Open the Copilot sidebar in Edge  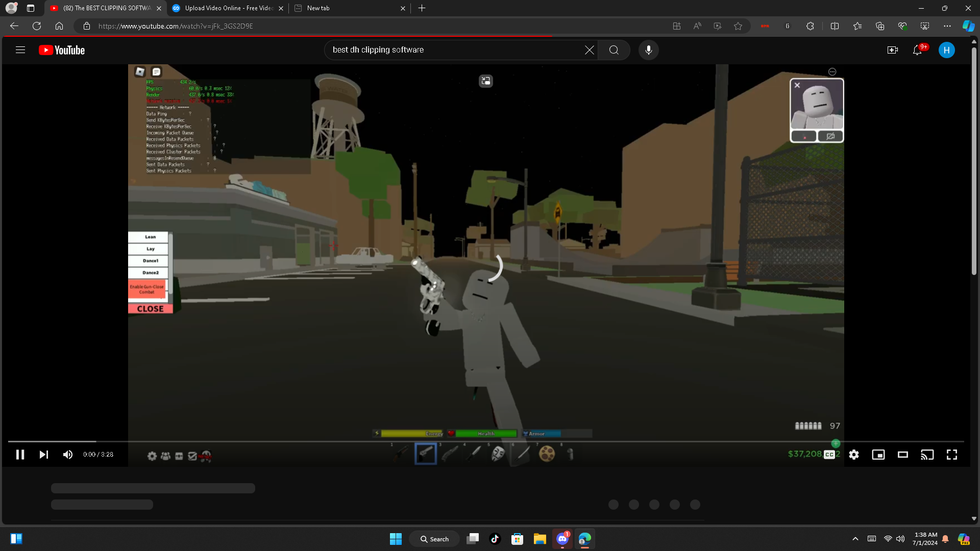click(968, 26)
